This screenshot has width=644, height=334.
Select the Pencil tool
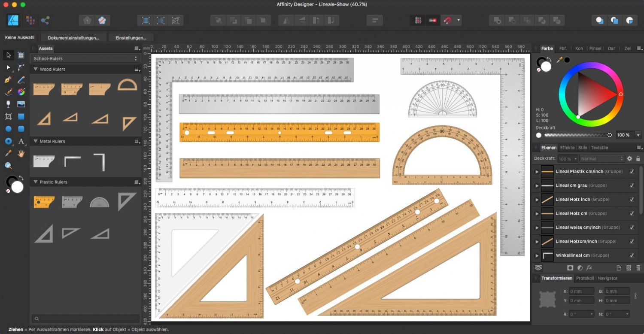pyautogui.click(x=21, y=80)
